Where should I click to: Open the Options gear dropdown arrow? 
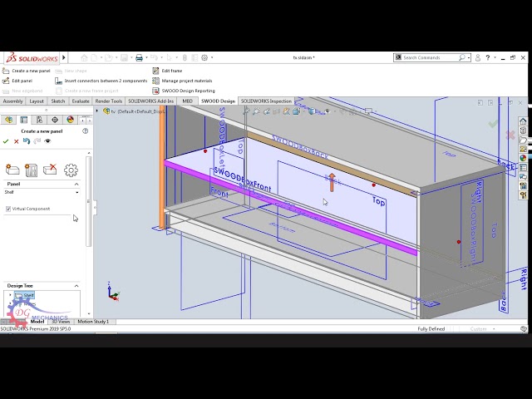[x=212, y=58]
